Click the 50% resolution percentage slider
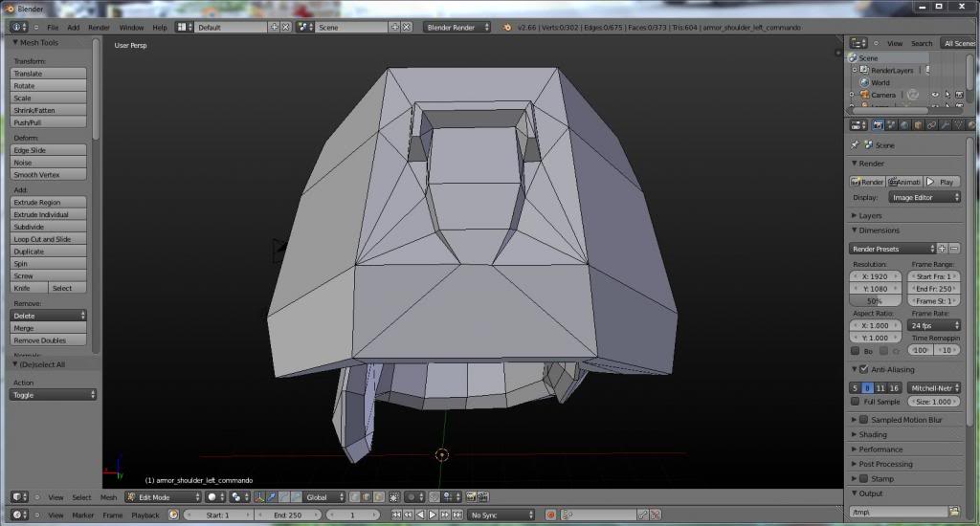The width and height of the screenshot is (980, 526). (875, 300)
